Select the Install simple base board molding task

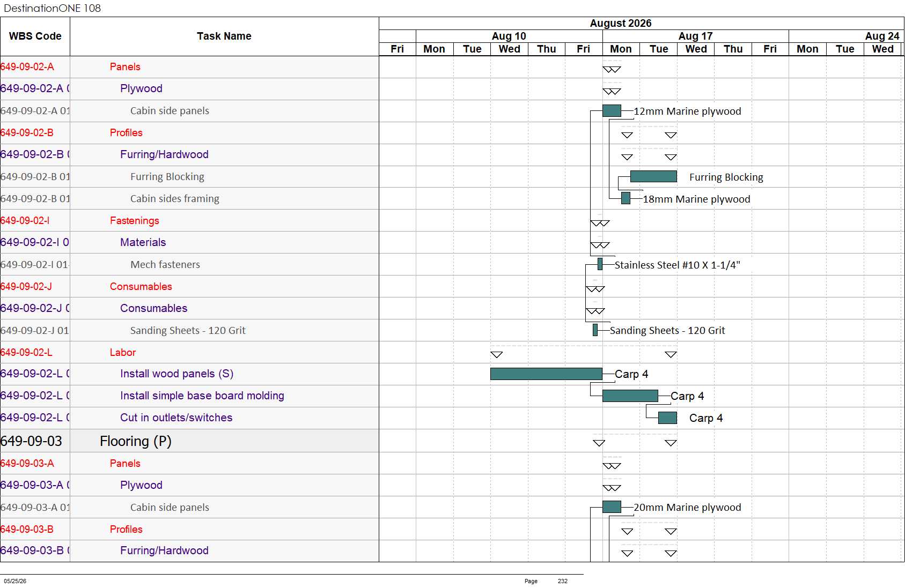(202, 396)
